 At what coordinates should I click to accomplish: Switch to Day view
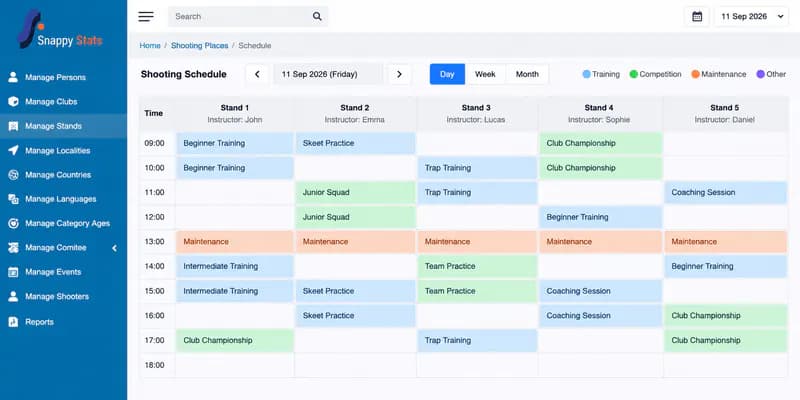tap(447, 74)
